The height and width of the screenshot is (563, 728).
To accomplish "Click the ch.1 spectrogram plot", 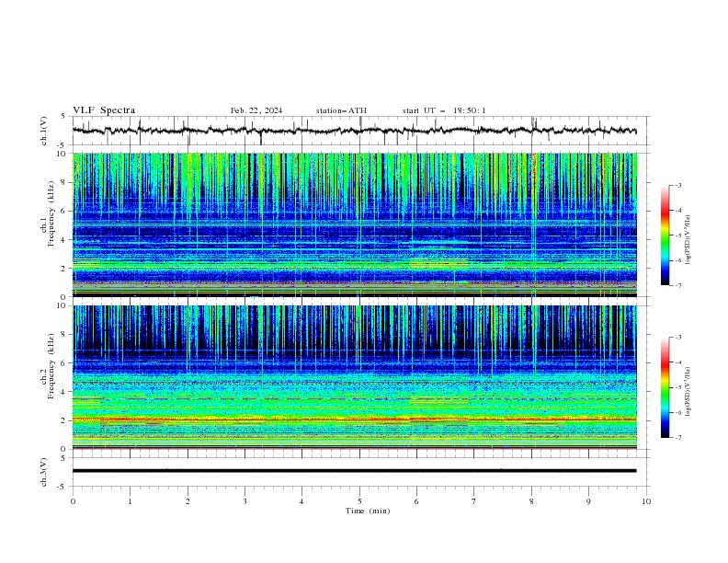I will pos(354,224).
